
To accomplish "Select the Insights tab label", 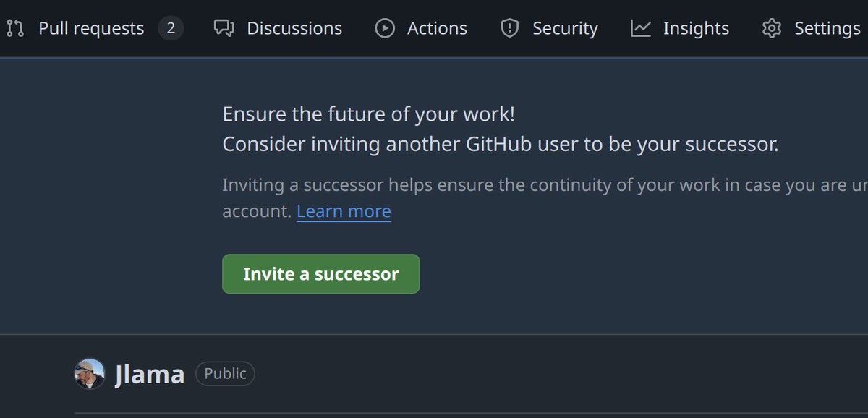I will pos(696,28).
